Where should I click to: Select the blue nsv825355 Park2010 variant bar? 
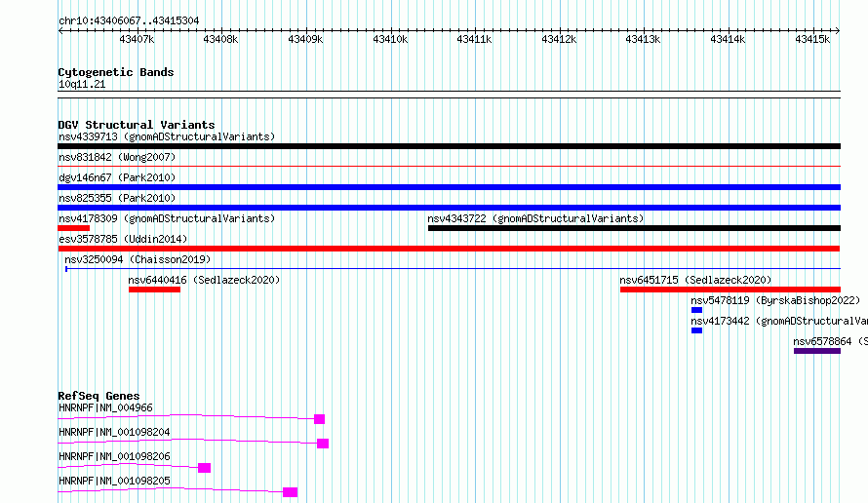pos(449,208)
